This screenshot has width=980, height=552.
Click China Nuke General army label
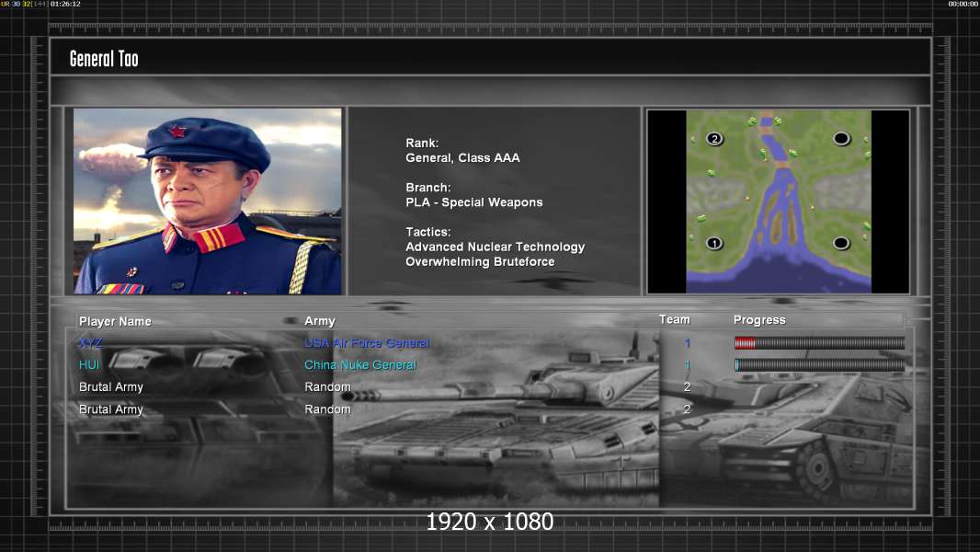coord(360,365)
